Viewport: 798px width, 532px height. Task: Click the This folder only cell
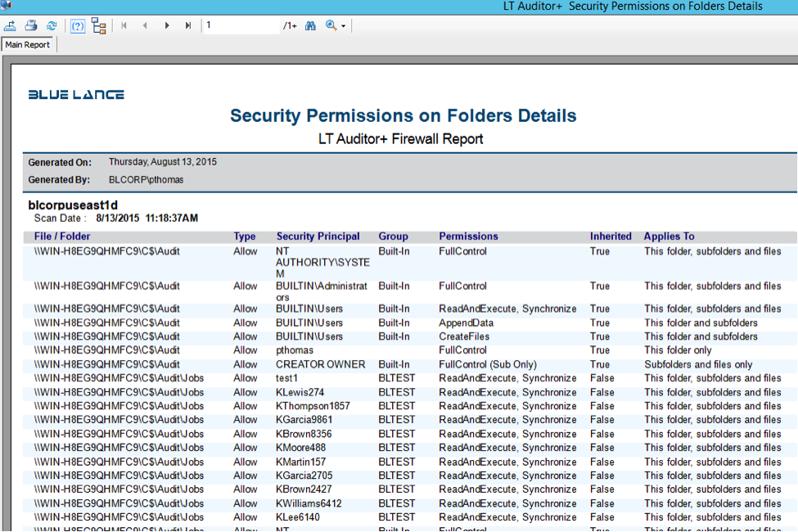coord(678,350)
